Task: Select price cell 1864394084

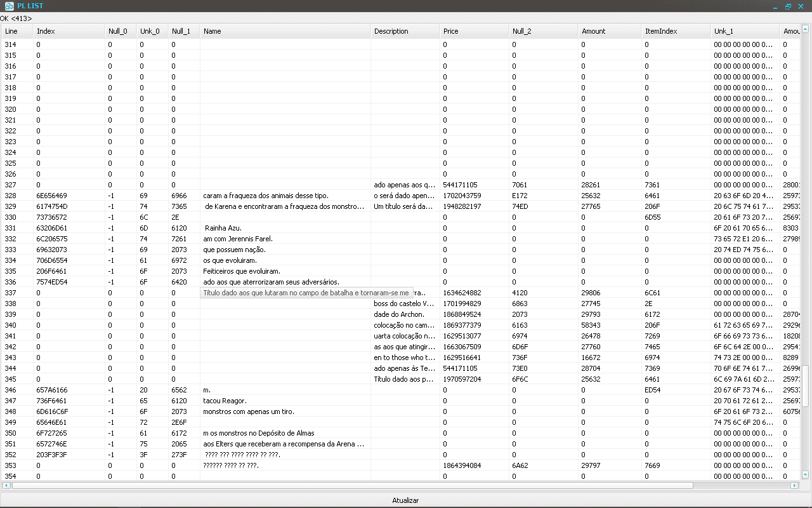Action: (475, 465)
